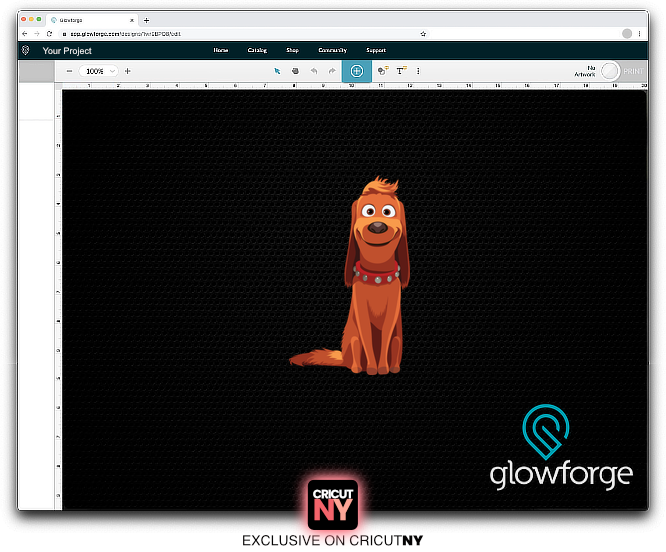Redo the last action
Screen dimensions: 666x552
332,71
